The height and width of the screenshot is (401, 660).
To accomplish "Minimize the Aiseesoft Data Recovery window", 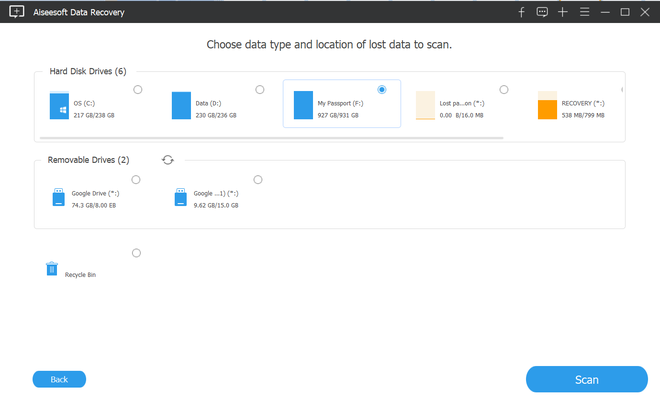I will pyautogui.click(x=605, y=12).
